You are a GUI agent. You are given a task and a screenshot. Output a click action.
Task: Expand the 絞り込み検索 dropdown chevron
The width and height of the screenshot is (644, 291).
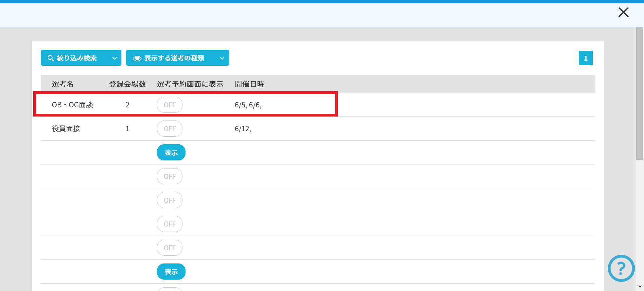tap(115, 58)
